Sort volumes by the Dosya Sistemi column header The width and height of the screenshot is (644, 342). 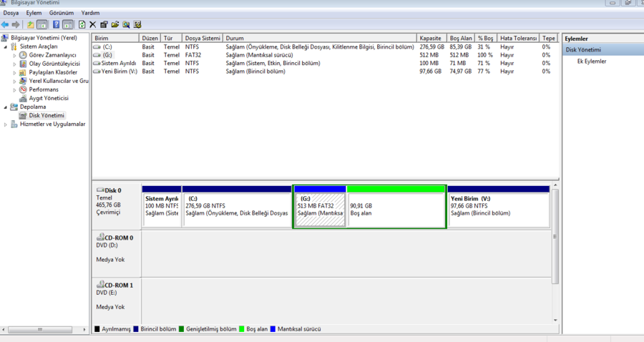coord(203,38)
